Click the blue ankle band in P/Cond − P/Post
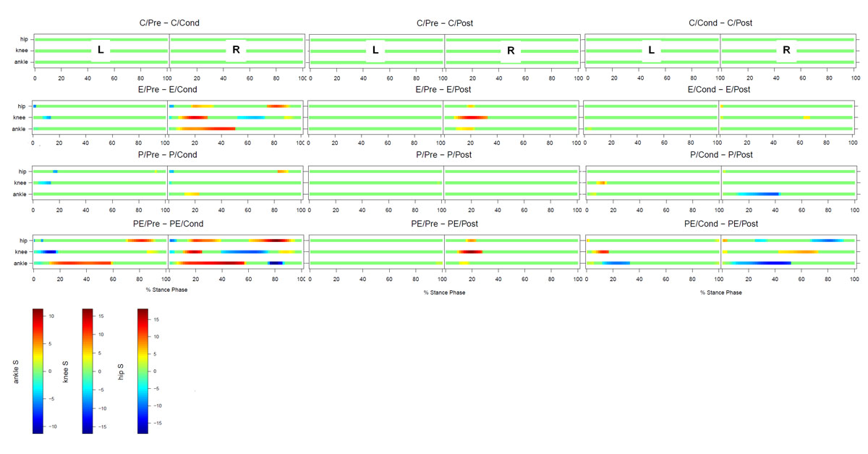868x454 pixels. tap(757, 194)
